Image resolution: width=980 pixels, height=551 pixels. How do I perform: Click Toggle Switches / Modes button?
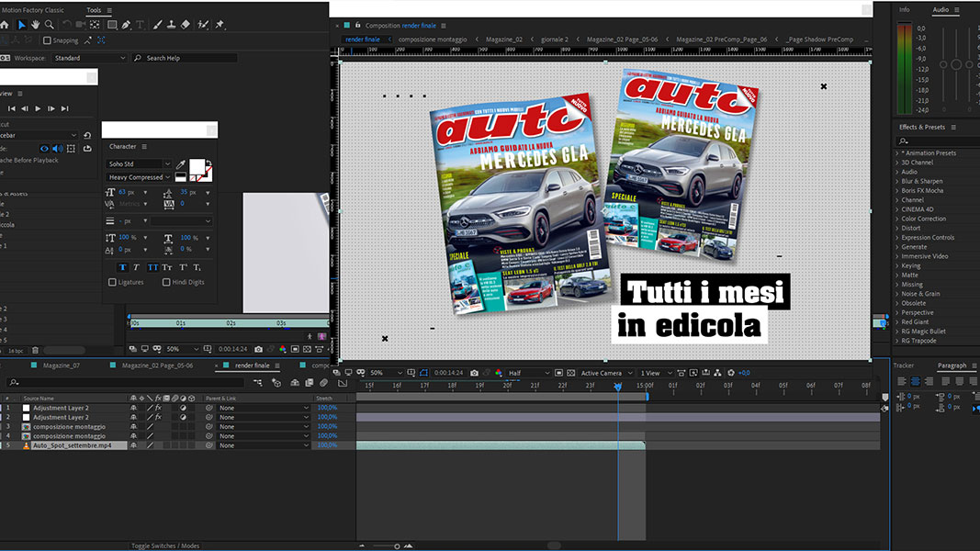pos(165,546)
